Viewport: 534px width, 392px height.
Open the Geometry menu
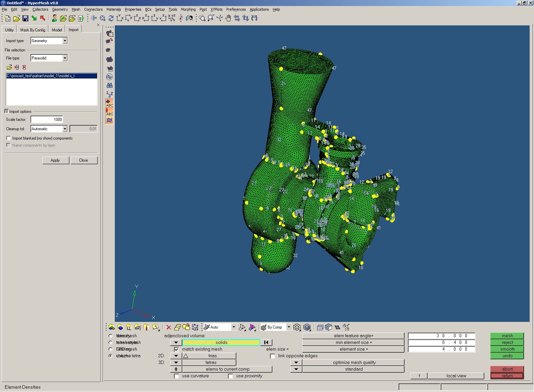[60, 9]
